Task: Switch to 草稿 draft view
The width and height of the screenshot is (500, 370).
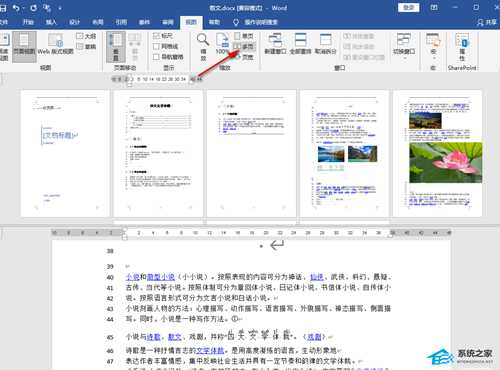Action: coord(86,46)
